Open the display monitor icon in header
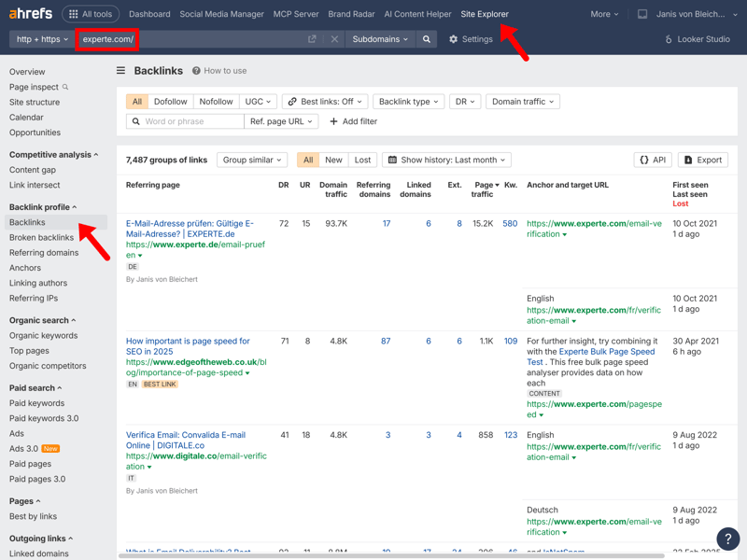The image size is (747, 560). coord(642,14)
